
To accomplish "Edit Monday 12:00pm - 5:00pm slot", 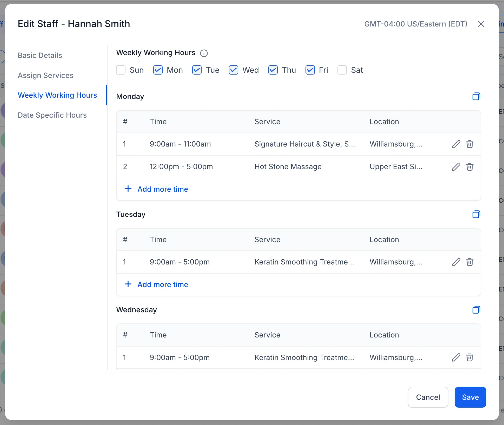I will (456, 167).
